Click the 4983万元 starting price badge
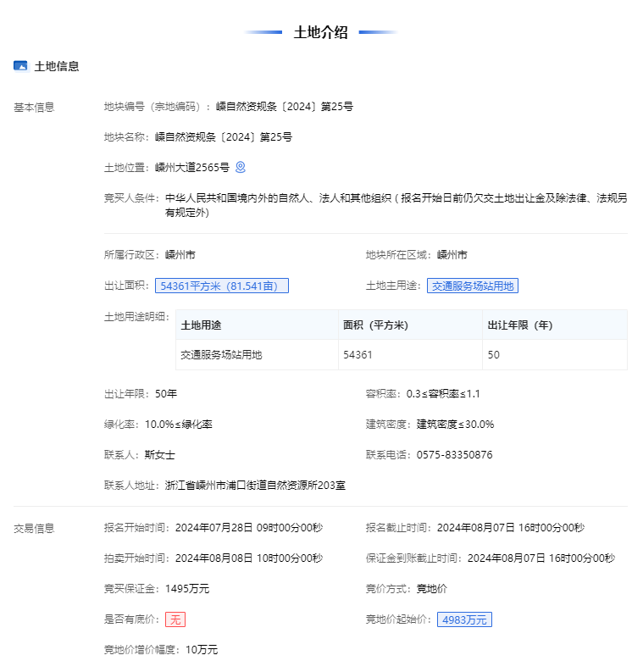 coord(464,619)
